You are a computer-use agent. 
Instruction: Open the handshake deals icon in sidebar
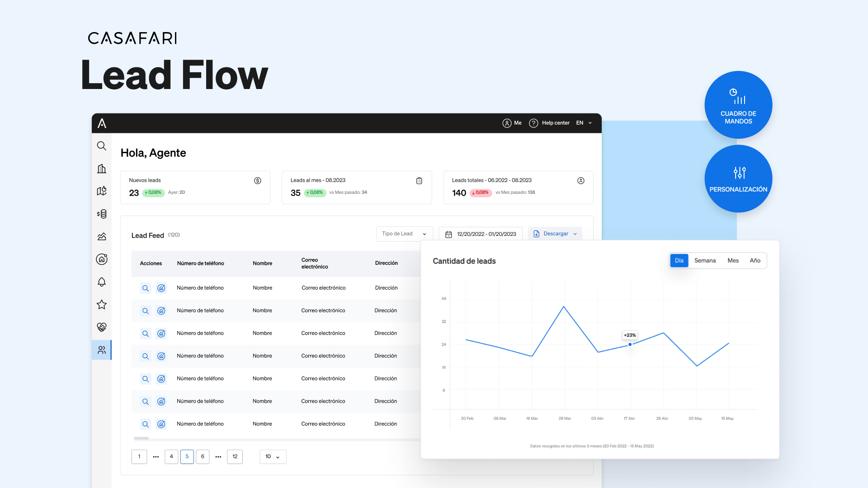102,327
